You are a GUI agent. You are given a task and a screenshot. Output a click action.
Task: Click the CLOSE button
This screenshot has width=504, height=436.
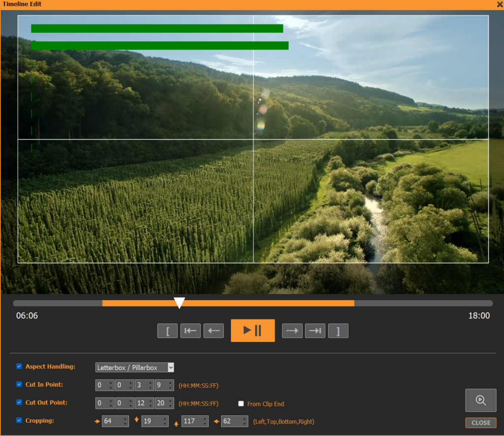click(x=481, y=423)
